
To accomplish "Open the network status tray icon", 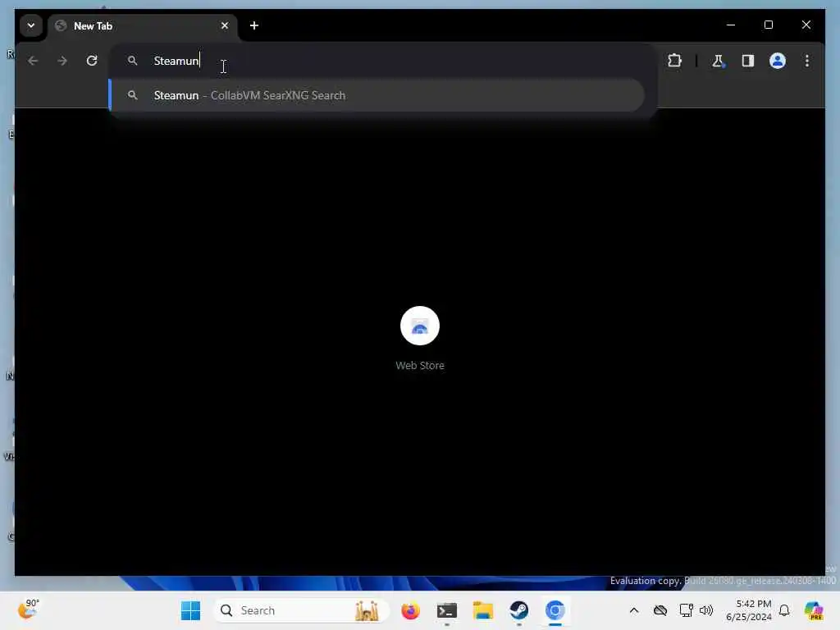I will click(x=686, y=610).
